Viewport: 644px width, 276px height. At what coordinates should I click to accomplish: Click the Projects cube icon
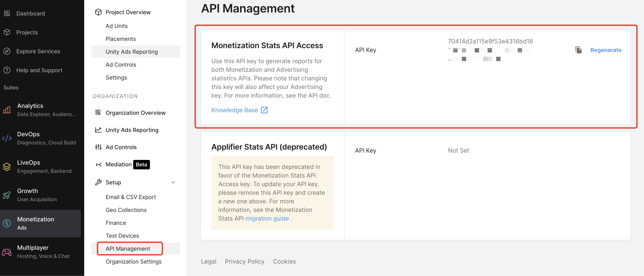[7, 32]
